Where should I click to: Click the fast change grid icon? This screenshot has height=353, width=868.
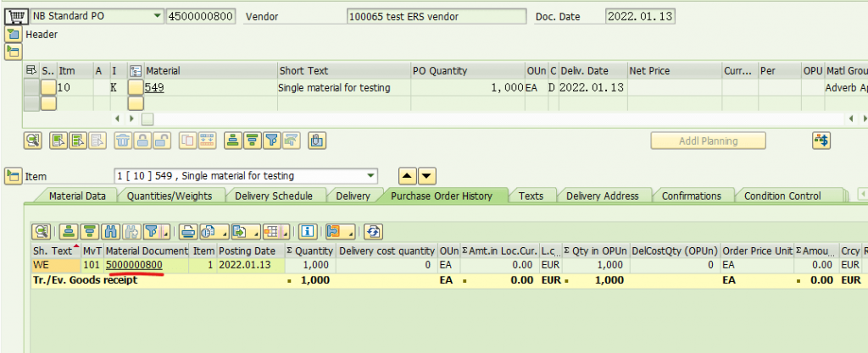tap(207, 141)
